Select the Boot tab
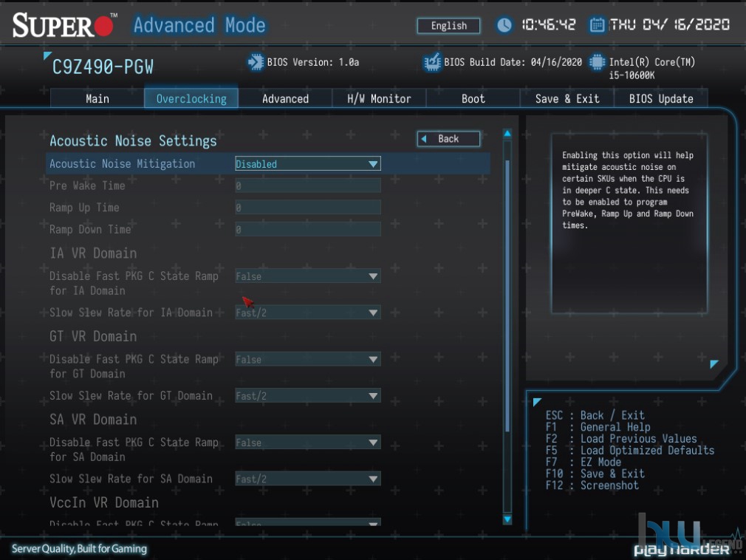 coord(473,98)
